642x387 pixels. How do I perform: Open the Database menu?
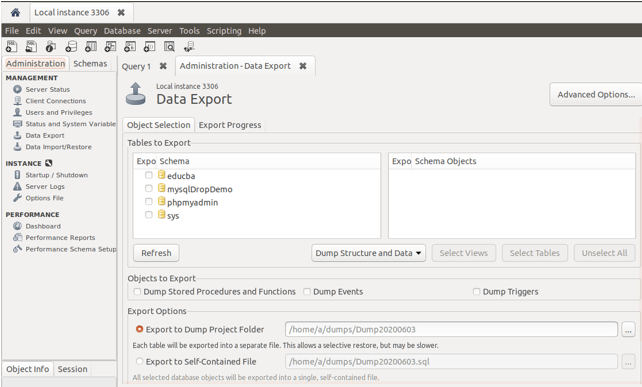pos(122,31)
